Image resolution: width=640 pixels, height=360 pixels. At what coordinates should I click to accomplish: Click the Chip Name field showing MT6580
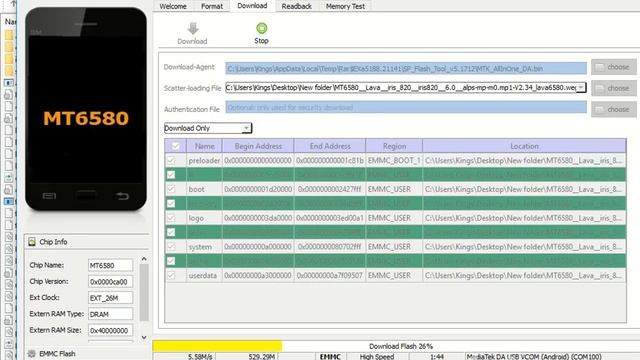(110, 265)
